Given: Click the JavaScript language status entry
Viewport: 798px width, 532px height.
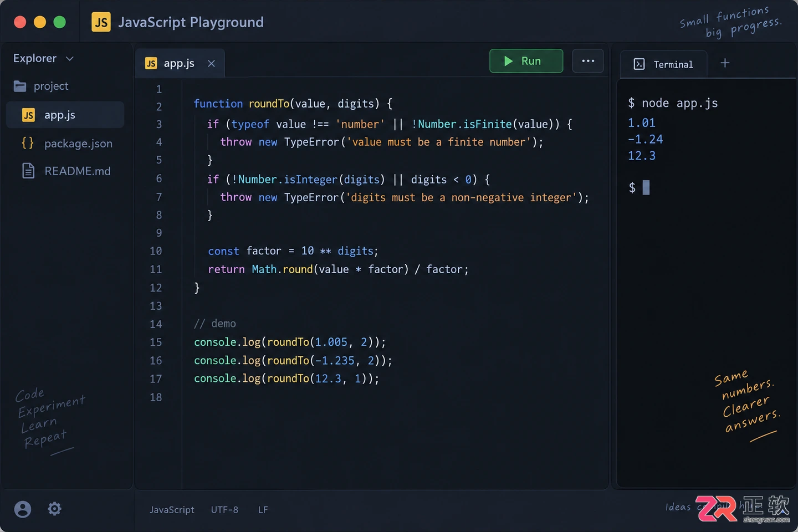Looking at the screenshot, I should coord(172,510).
